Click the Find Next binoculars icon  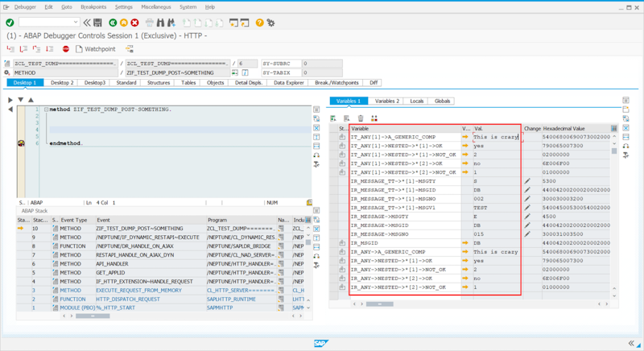click(x=171, y=23)
